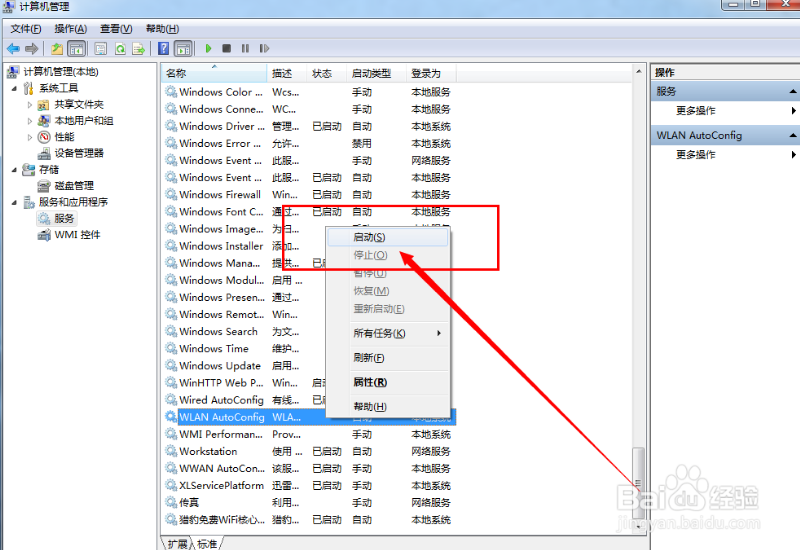Select 设备管理器 in the left tree

(79, 153)
